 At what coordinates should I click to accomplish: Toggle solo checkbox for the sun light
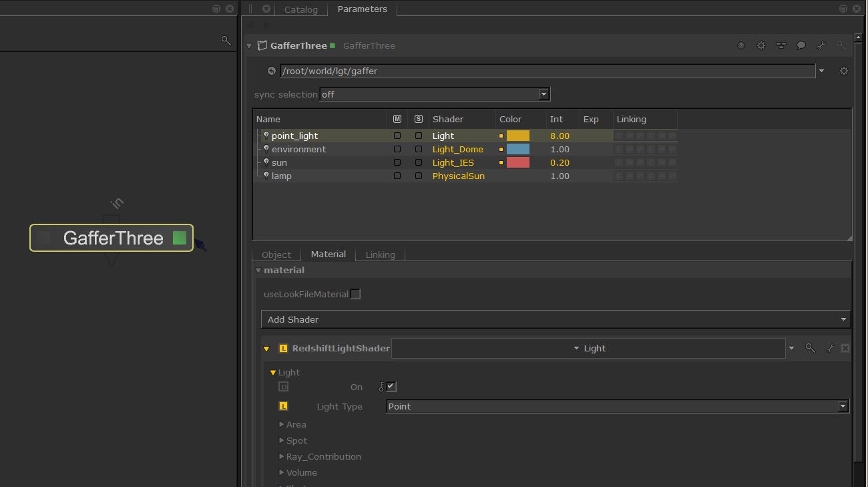(x=419, y=162)
